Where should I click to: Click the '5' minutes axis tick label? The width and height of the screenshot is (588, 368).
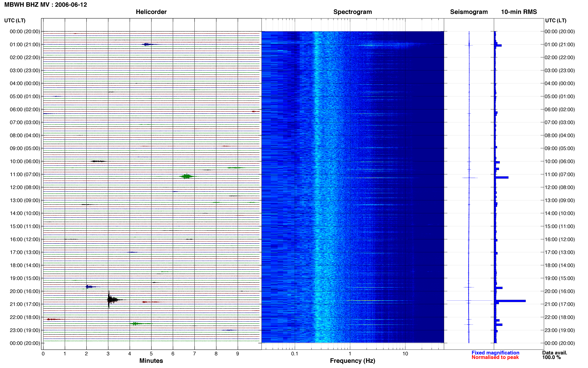tap(151, 353)
